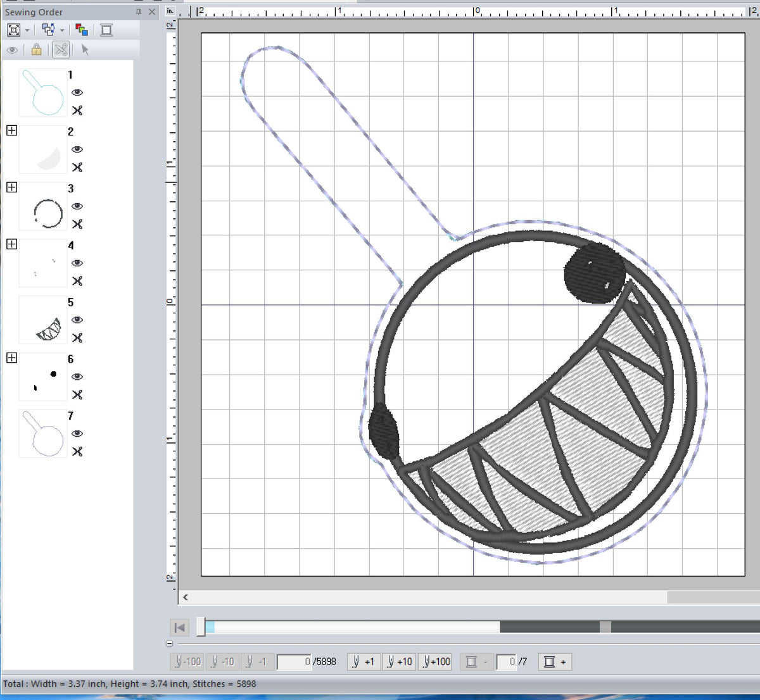
Task: Click the padlock lock icon
Action: [36, 49]
